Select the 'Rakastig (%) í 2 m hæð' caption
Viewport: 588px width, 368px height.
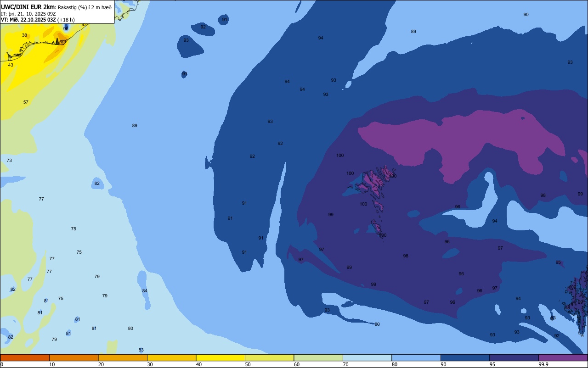point(85,7)
